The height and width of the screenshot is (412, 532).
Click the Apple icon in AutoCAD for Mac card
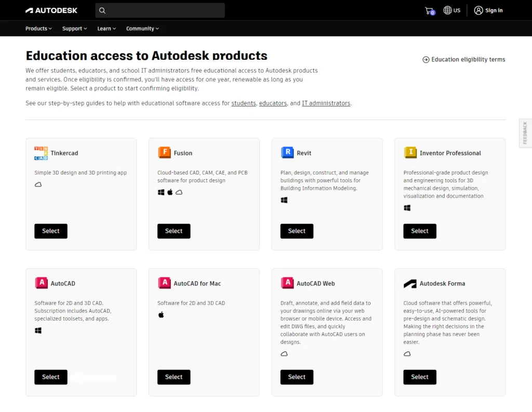click(161, 315)
